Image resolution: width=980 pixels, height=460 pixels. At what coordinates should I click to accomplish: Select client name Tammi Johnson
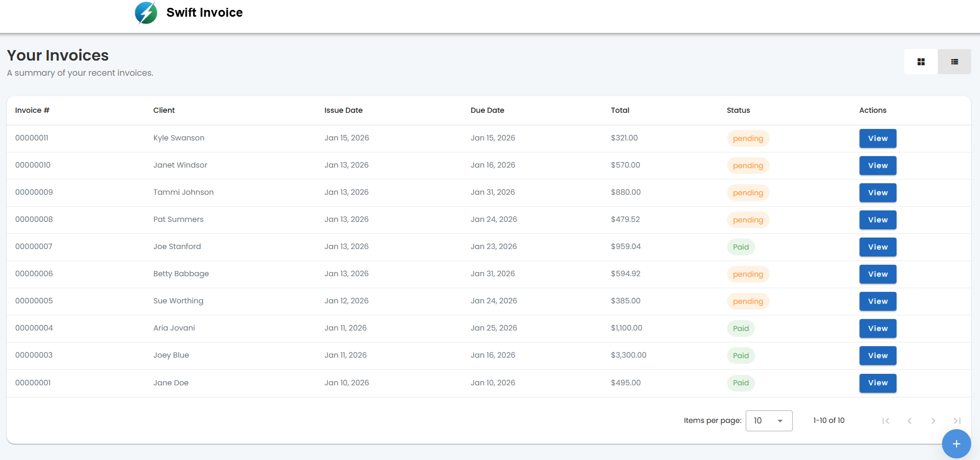point(184,192)
